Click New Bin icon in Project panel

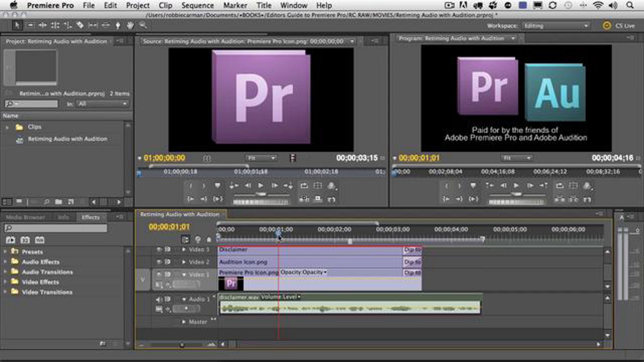pyautogui.click(x=58, y=202)
